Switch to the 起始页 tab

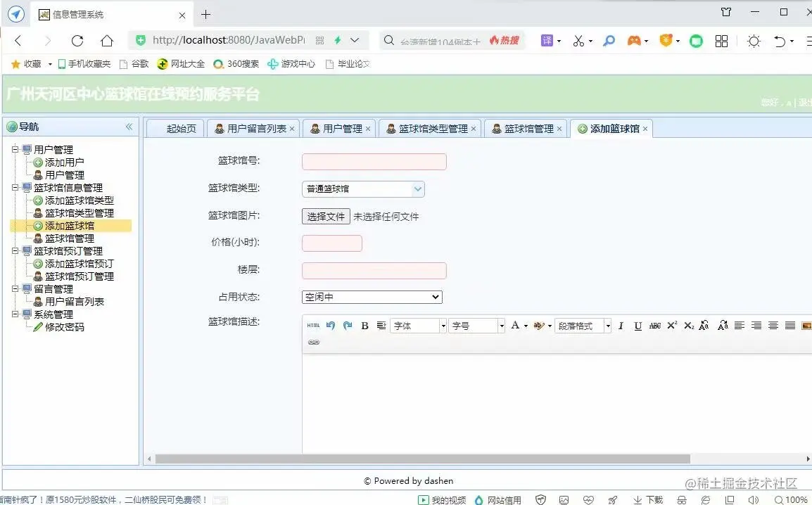coord(175,129)
